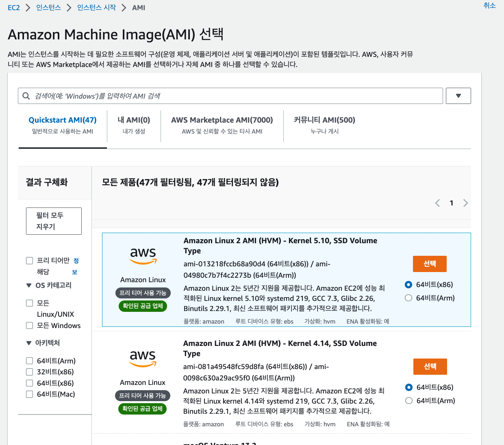
Task: Open the 인스턴스 breadcrumb link
Action: [x=48, y=8]
